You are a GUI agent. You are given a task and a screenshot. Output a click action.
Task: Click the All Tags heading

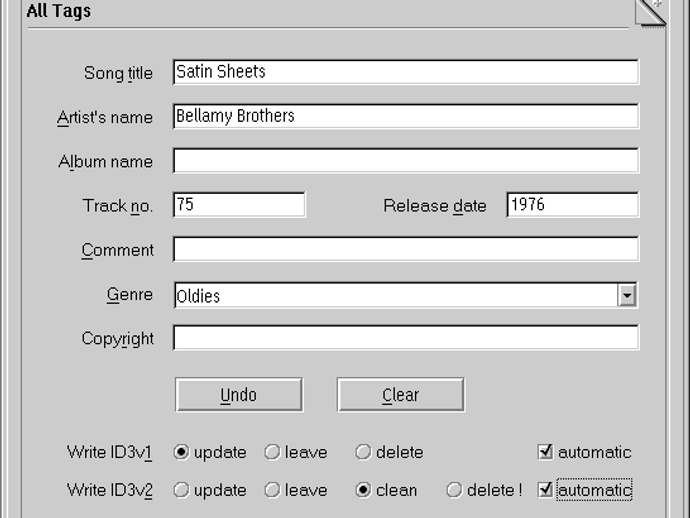pyautogui.click(x=59, y=11)
